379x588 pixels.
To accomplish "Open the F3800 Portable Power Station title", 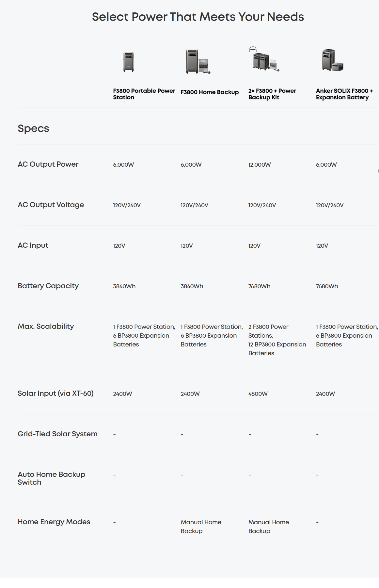I will (144, 94).
